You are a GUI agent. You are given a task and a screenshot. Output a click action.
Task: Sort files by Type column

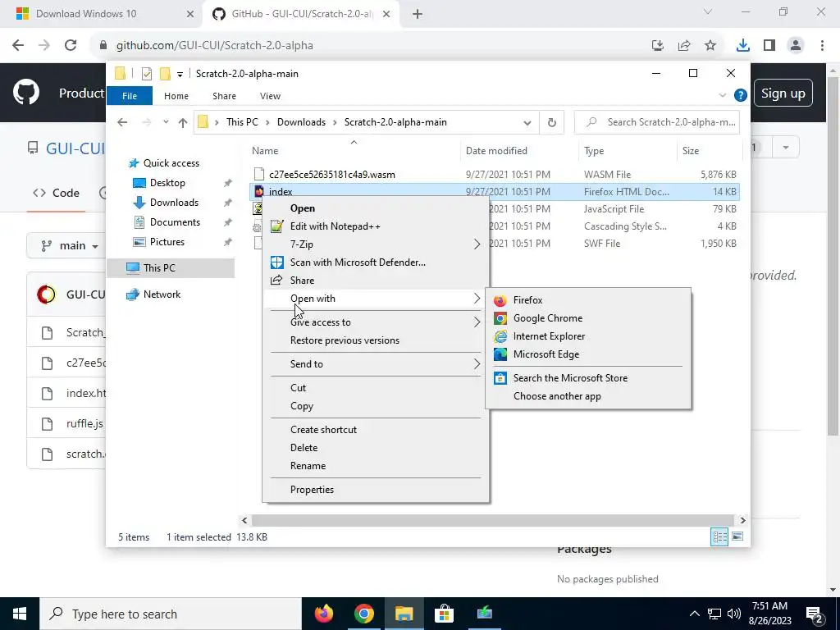594,151
